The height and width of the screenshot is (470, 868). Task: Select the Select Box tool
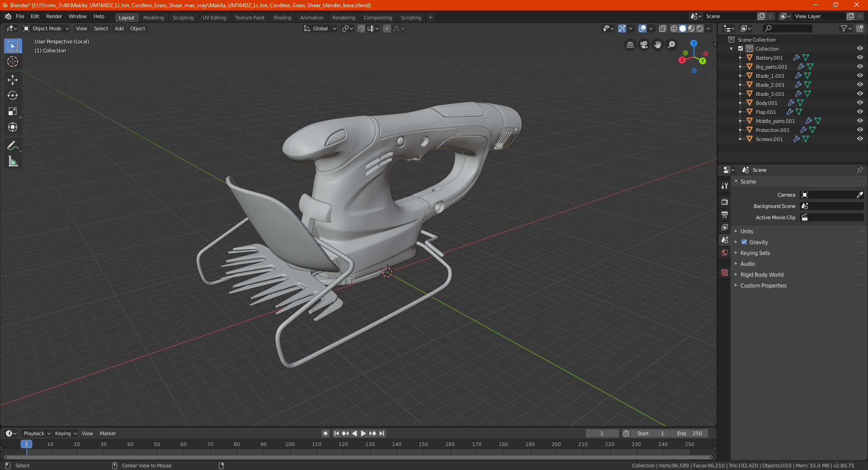point(13,46)
